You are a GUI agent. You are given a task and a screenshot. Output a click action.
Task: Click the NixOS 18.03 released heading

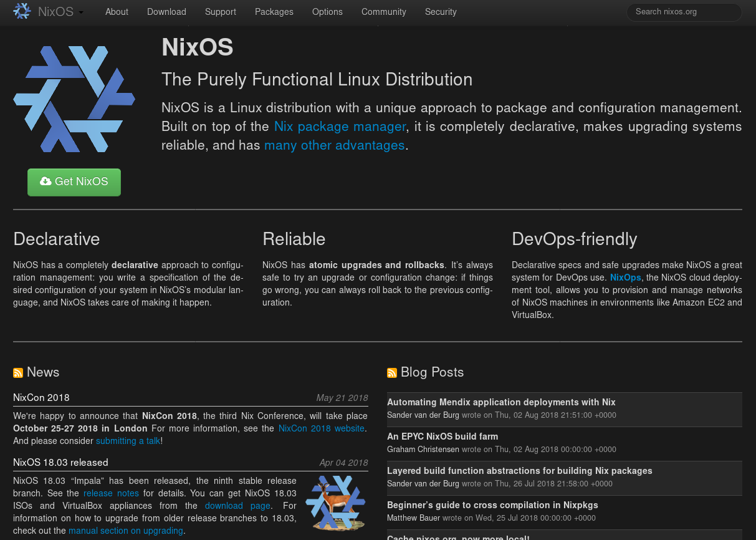click(60, 463)
